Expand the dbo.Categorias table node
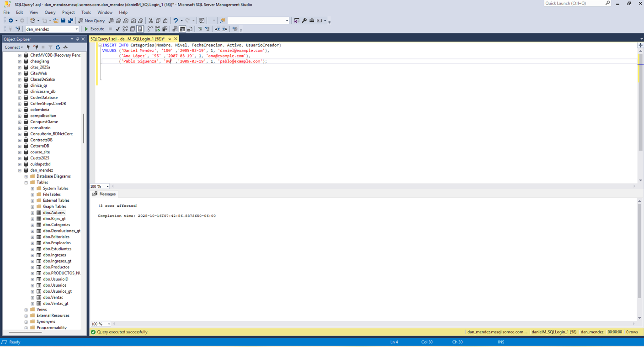The width and height of the screenshot is (644, 347). (32, 225)
